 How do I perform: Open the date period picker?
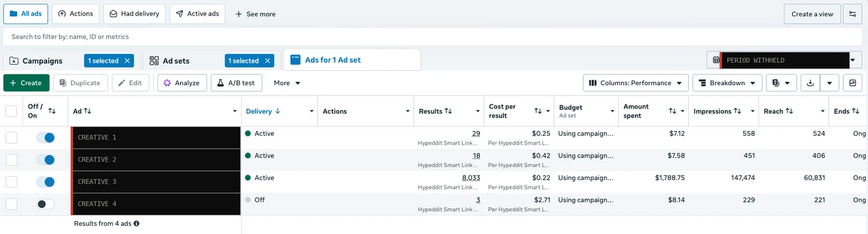pyautogui.click(x=784, y=60)
